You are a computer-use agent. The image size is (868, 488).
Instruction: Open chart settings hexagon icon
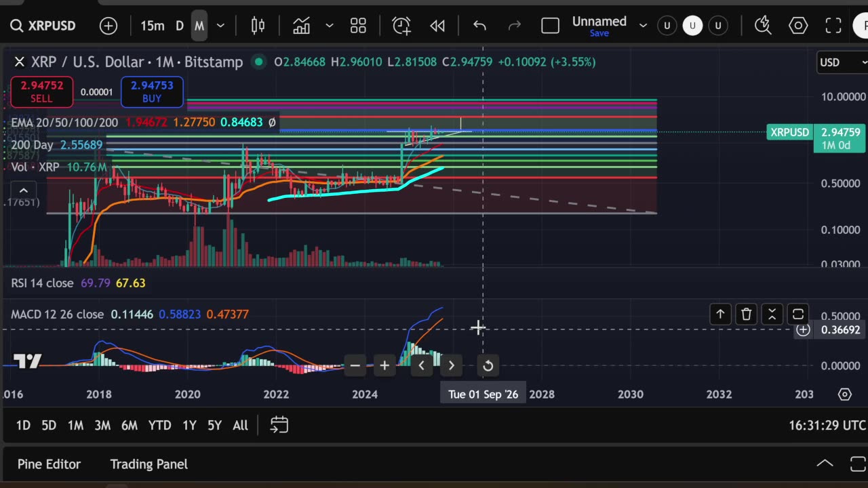798,26
